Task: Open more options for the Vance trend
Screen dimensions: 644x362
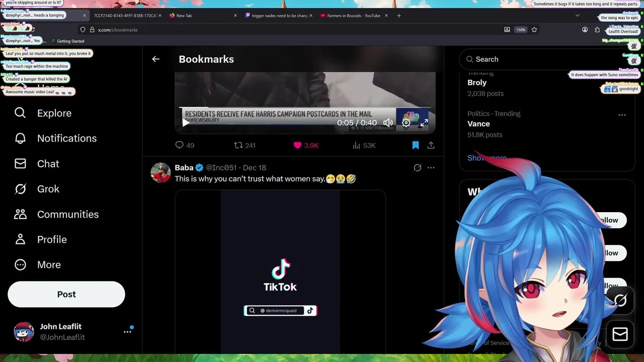Action: pos(622,115)
